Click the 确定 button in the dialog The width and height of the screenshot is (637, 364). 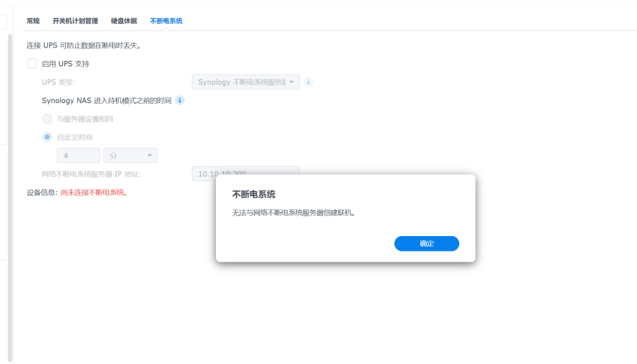(427, 244)
